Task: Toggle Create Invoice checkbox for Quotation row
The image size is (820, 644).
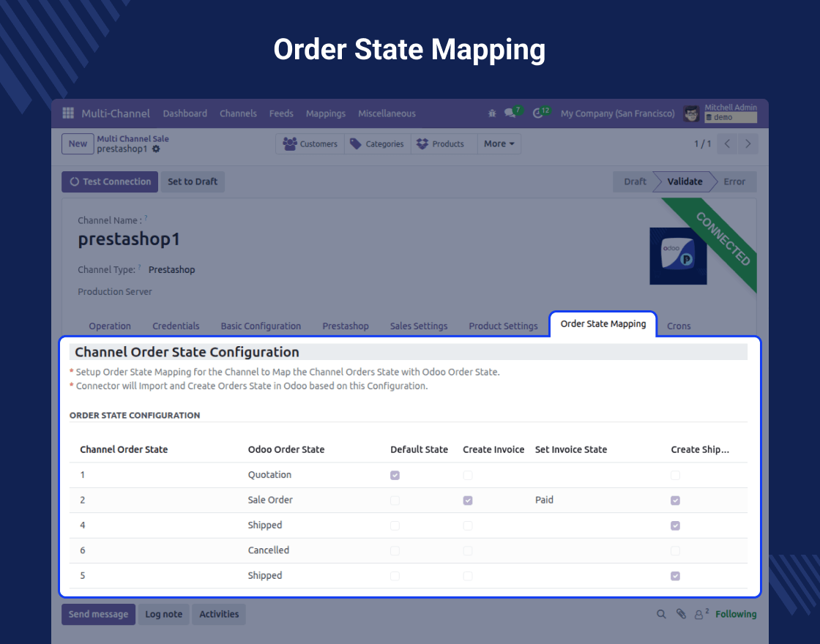Action: [468, 475]
